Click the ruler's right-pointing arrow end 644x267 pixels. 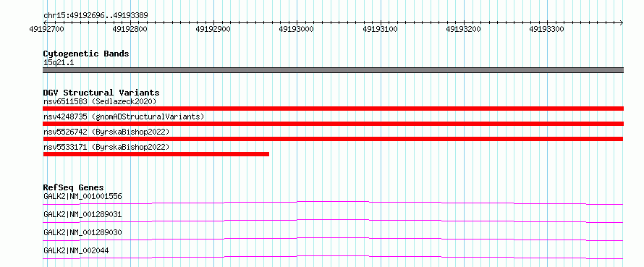[x=622, y=22]
